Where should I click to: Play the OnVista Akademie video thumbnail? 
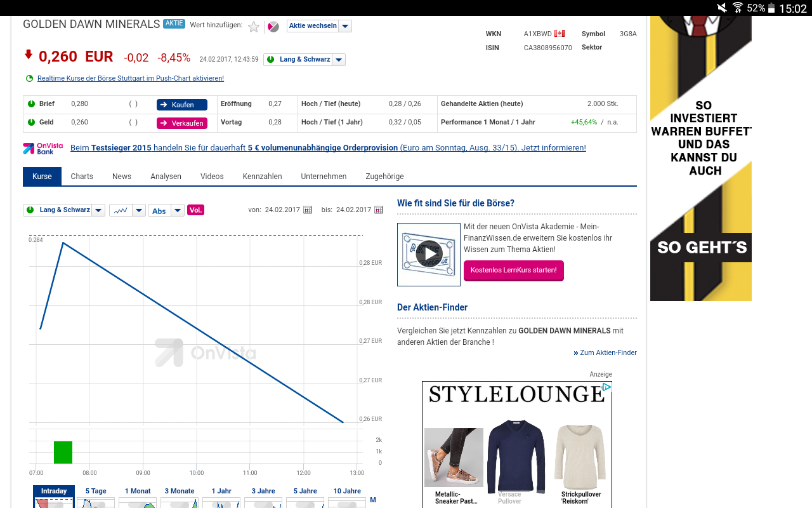429,254
